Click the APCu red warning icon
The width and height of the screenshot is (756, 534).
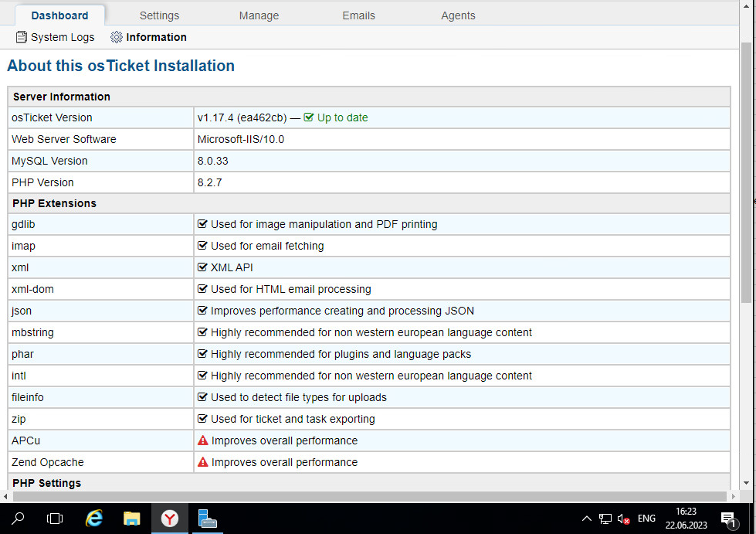pos(203,440)
